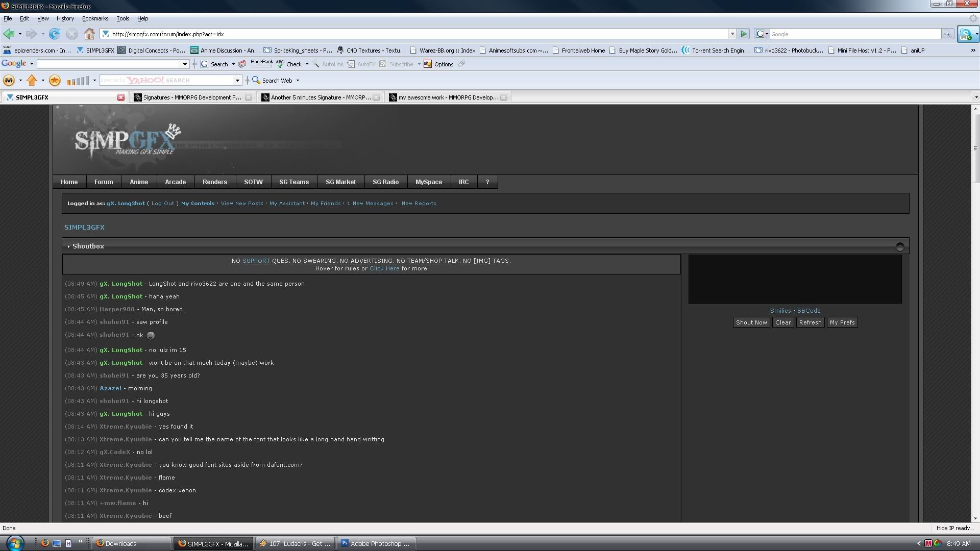Click the Log Out link
Viewport: 980px width, 551px height.
163,204
